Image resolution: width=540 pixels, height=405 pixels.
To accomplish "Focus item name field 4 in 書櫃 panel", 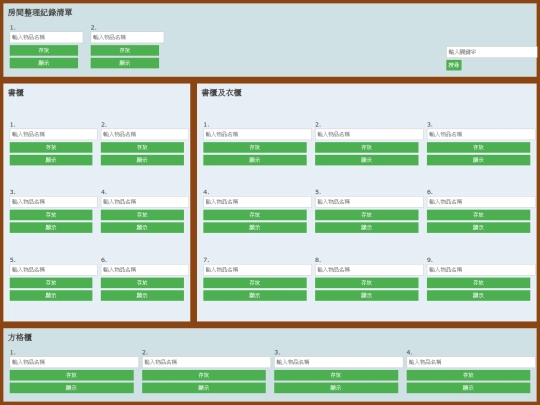I will click(x=145, y=202).
